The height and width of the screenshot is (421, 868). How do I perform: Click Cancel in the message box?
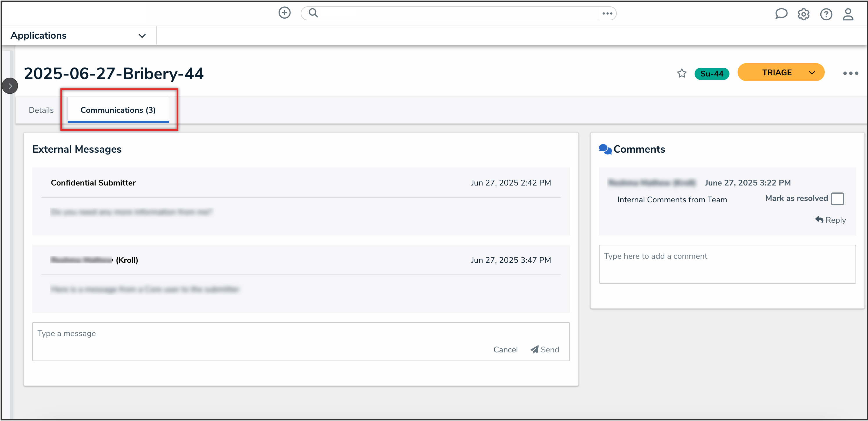tap(505, 349)
